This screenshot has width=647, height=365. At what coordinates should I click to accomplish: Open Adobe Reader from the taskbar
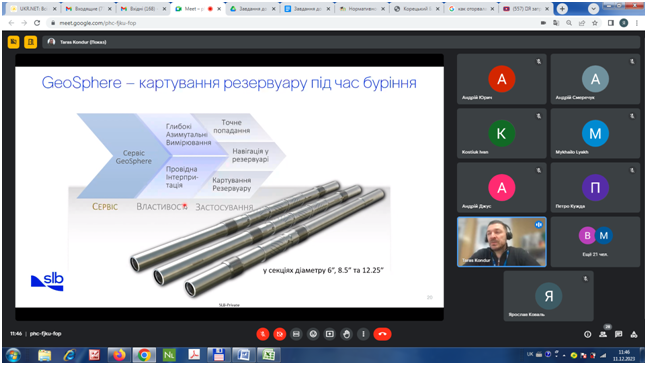[x=194, y=355]
